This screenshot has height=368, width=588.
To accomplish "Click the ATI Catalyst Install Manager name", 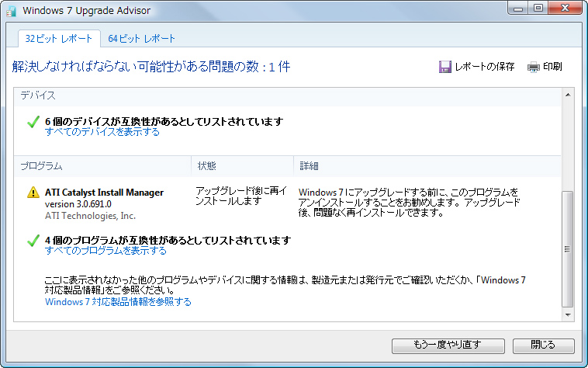I will click(104, 193).
